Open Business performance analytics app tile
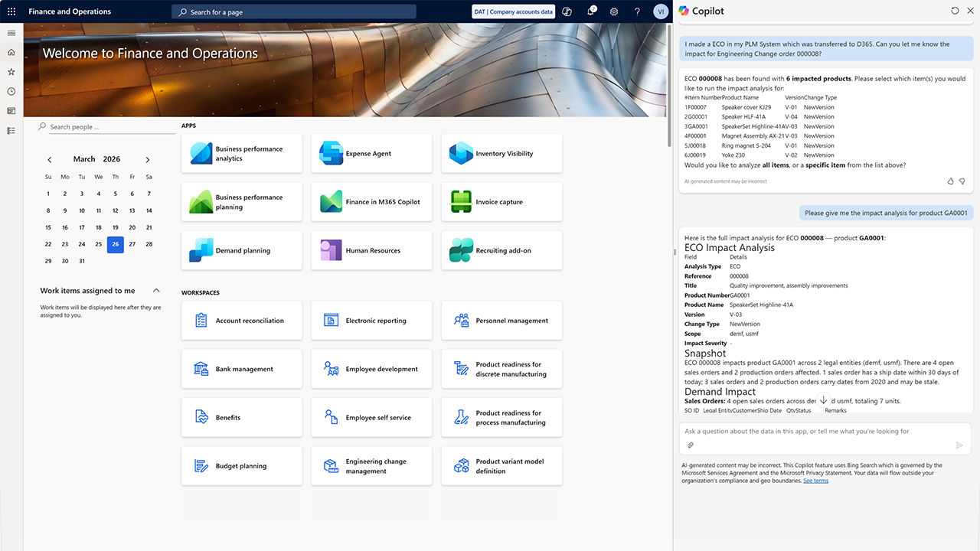The image size is (980, 551). click(x=242, y=154)
